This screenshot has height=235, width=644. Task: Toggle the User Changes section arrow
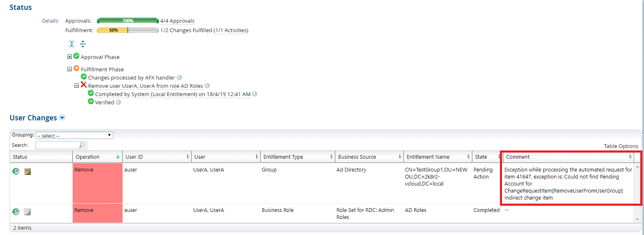point(62,118)
